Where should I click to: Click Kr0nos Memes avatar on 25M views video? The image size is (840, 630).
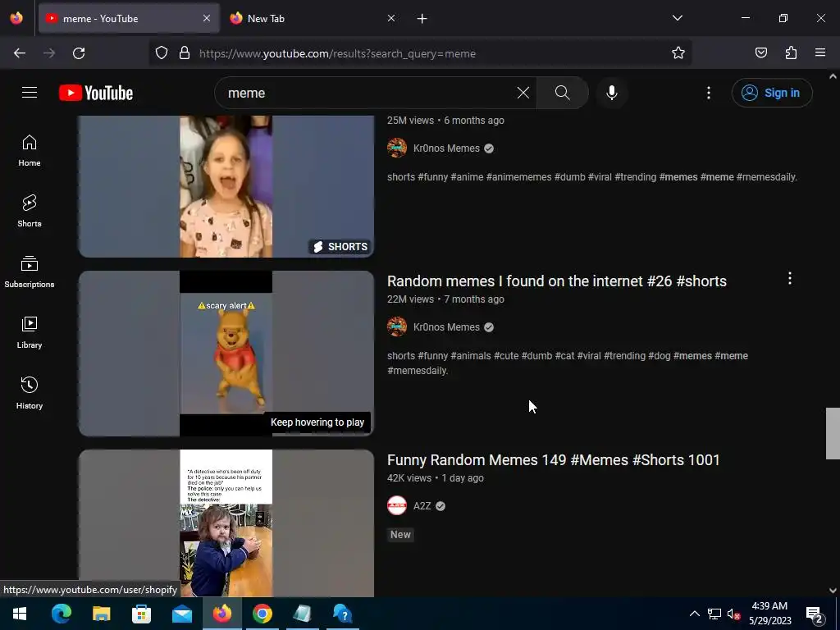click(397, 148)
